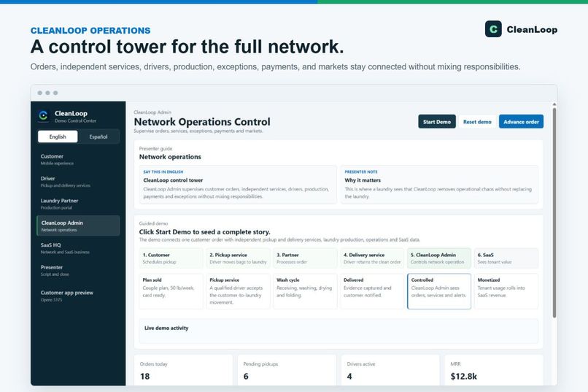This screenshot has height=392, width=588.
Task: Click the Pickup service qualified driver card
Action: pyautogui.click(x=238, y=291)
